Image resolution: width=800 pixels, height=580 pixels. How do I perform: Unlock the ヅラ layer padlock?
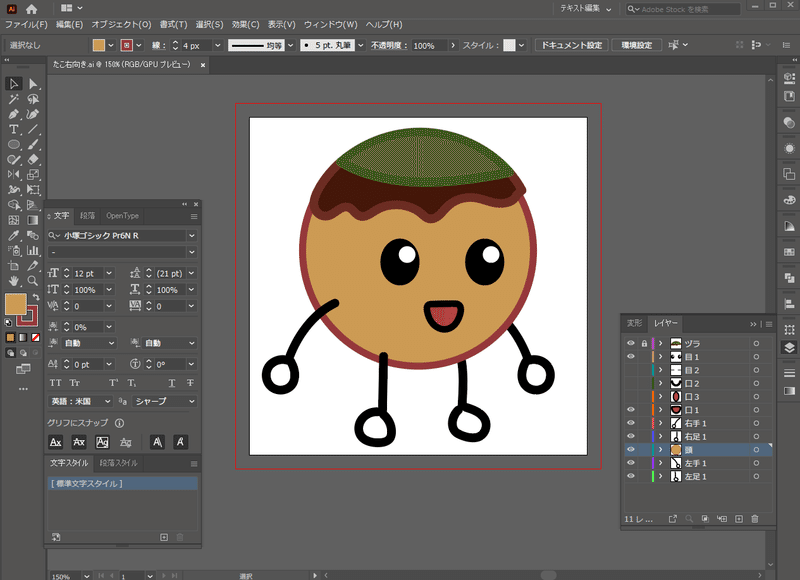643,343
